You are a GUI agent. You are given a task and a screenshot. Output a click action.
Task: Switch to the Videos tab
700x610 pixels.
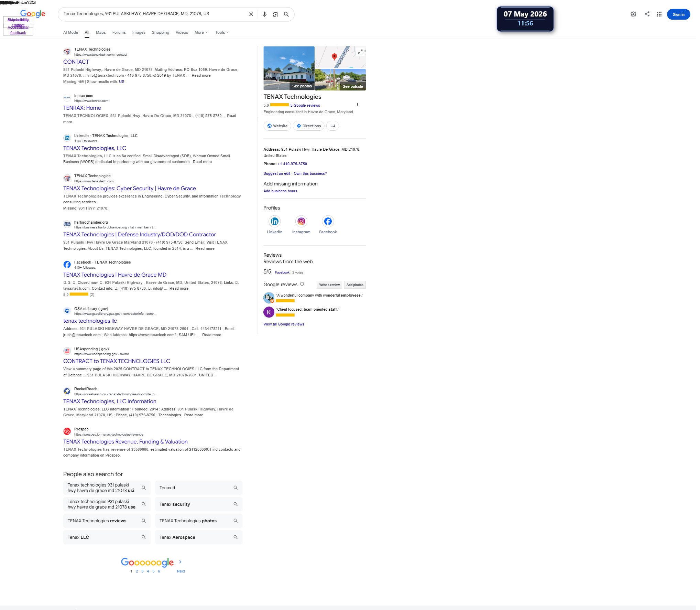(x=182, y=32)
